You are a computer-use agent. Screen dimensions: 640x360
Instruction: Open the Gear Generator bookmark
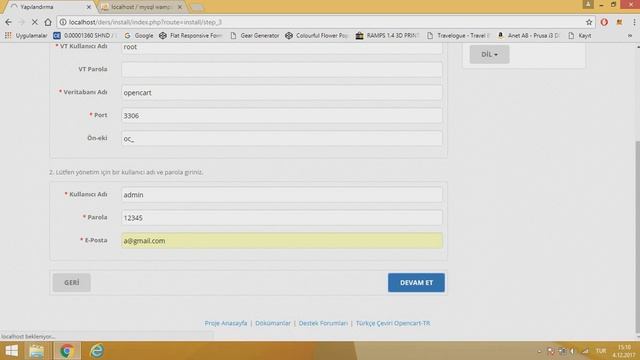[x=255, y=36]
